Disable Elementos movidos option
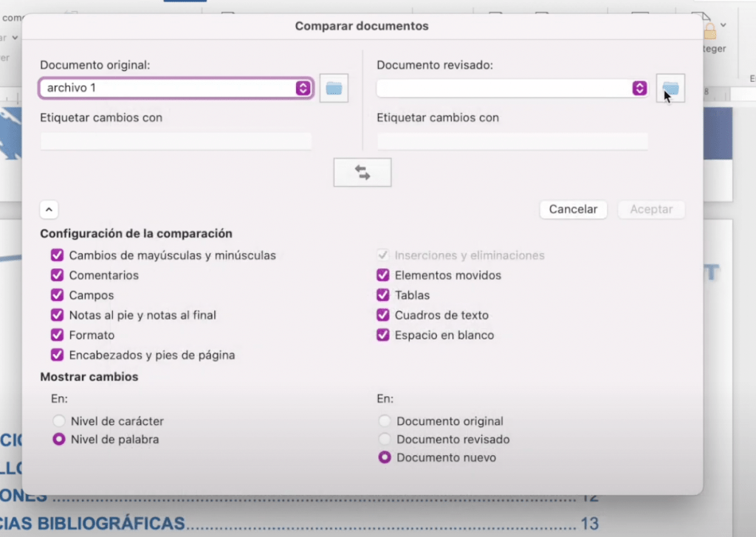Screen dimensions: 756x537 tap(382, 275)
